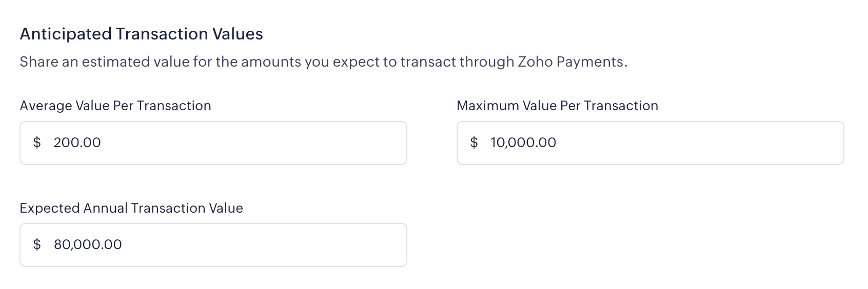This screenshot has width=868, height=289.
Task: Click the Anticipated Transaction Values heading
Action: [x=141, y=34]
